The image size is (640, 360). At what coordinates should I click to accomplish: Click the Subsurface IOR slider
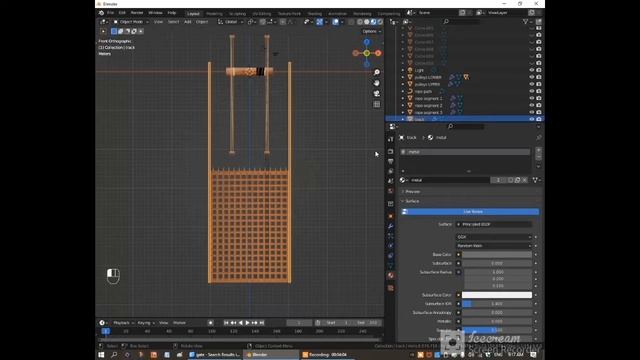pyautogui.click(x=497, y=304)
